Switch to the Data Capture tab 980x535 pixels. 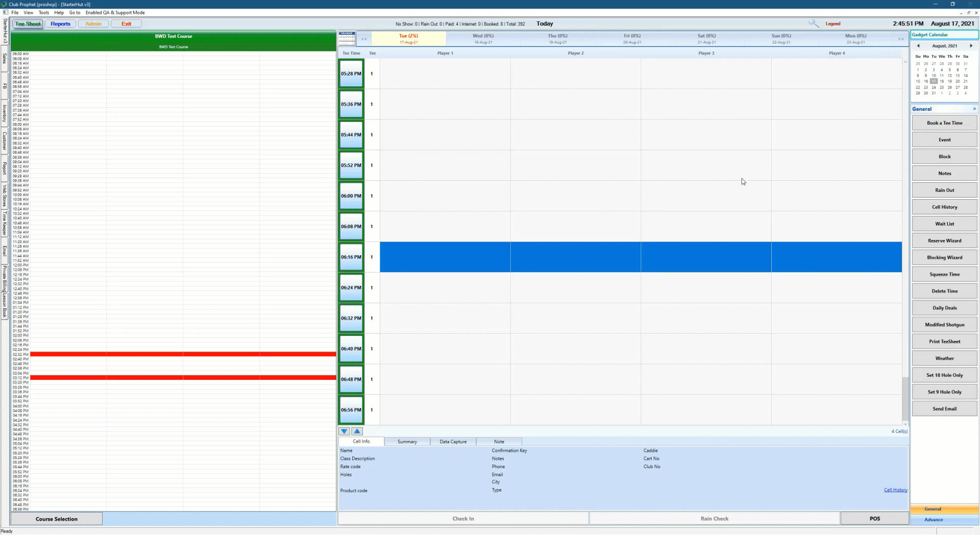coord(453,442)
